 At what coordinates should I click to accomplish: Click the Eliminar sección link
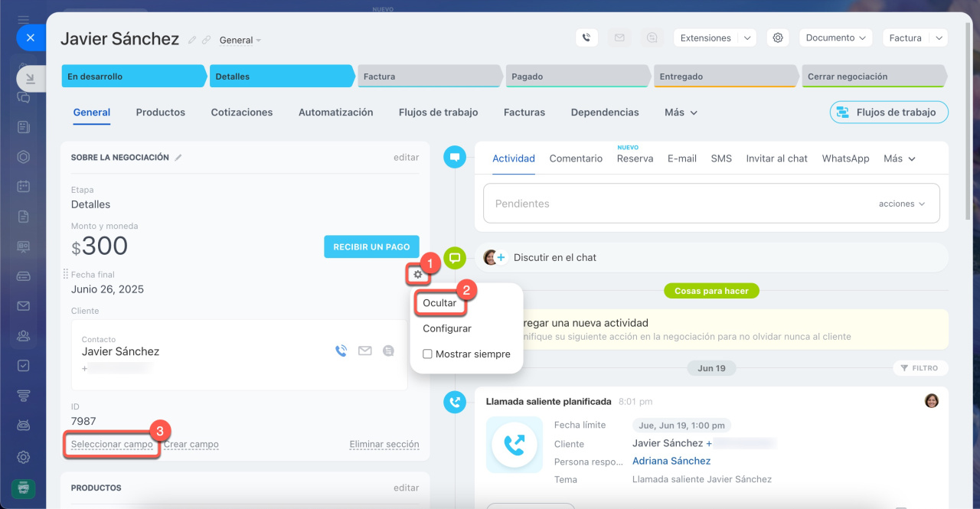coord(384,444)
